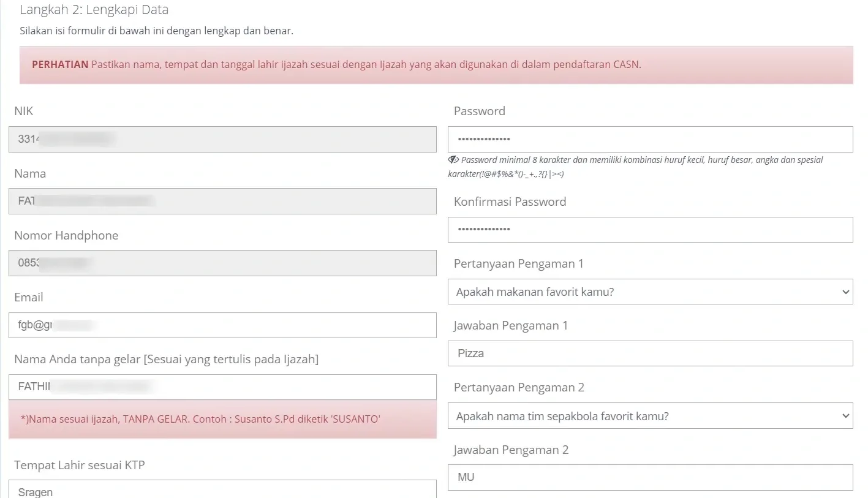
Task: Click the Email input field
Action: click(x=223, y=325)
